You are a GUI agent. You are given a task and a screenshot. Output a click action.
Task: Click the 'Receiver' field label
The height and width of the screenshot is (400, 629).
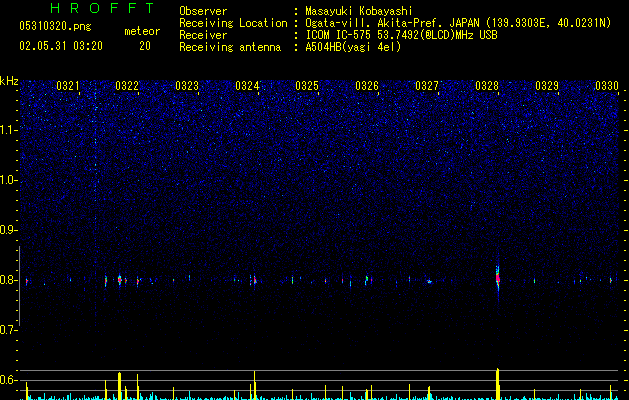[203, 35]
